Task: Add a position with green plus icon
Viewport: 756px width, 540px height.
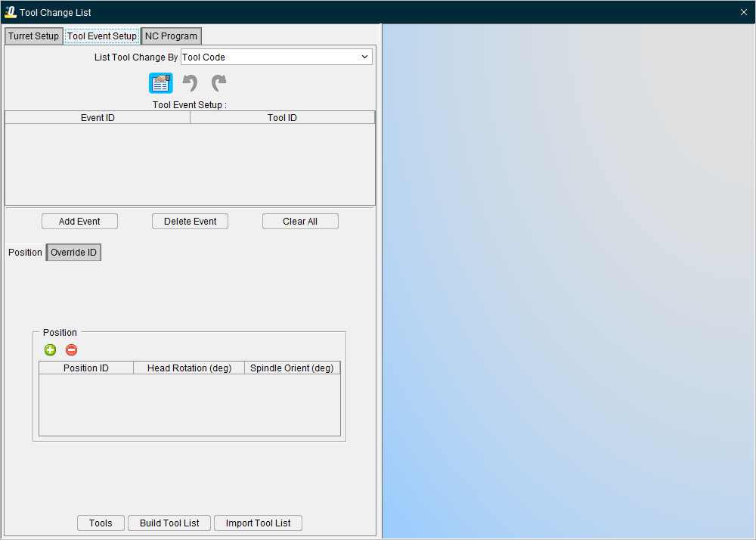Action: pos(50,350)
